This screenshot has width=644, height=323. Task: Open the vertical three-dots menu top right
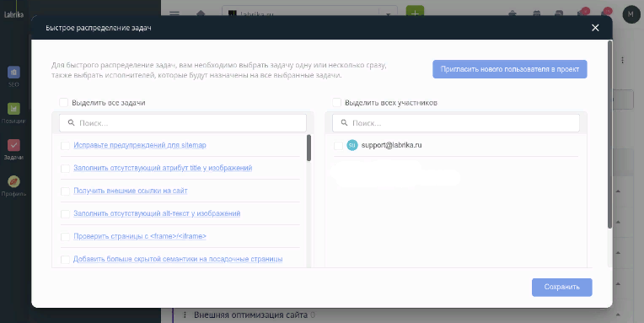[623, 60]
